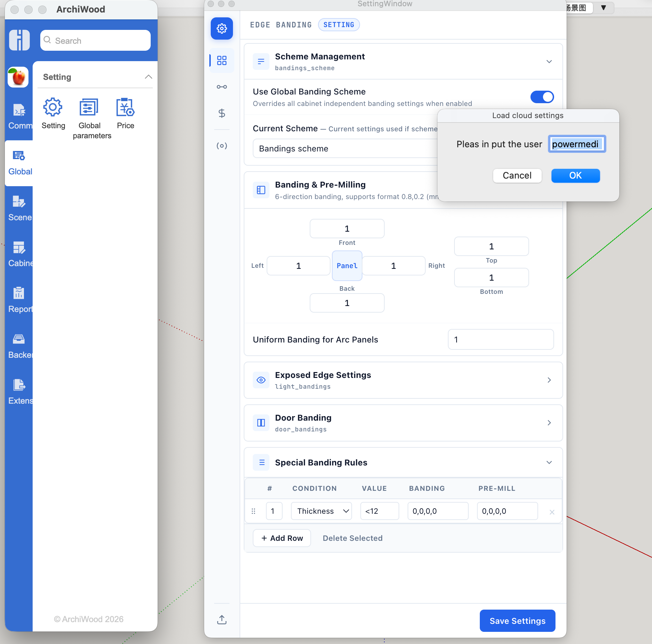652x644 pixels.
Task: Open the Cabinet sidebar item
Action: point(19,255)
